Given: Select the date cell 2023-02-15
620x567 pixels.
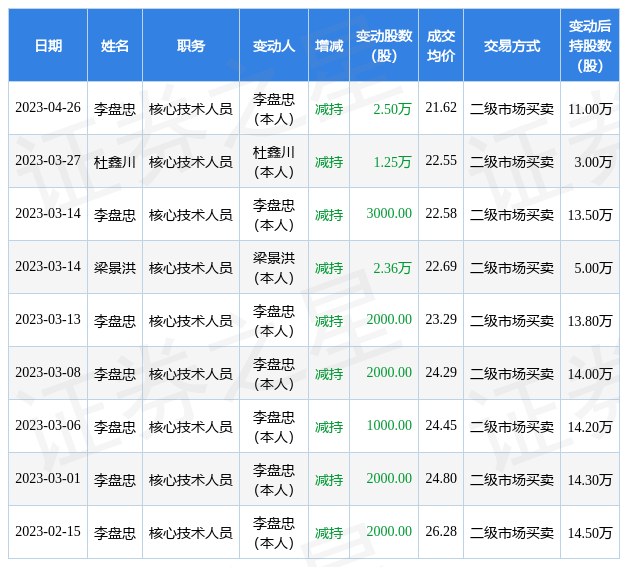Looking at the screenshot, I should 48,532.
